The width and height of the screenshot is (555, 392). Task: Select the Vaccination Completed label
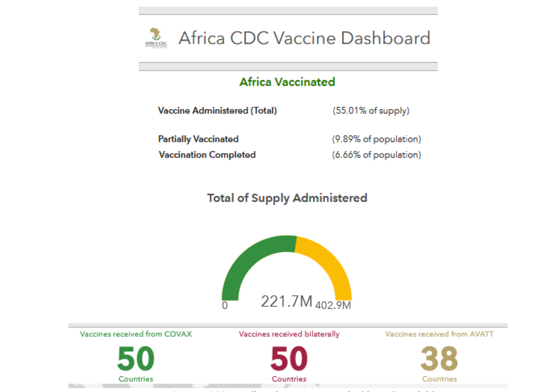click(207, 155)
